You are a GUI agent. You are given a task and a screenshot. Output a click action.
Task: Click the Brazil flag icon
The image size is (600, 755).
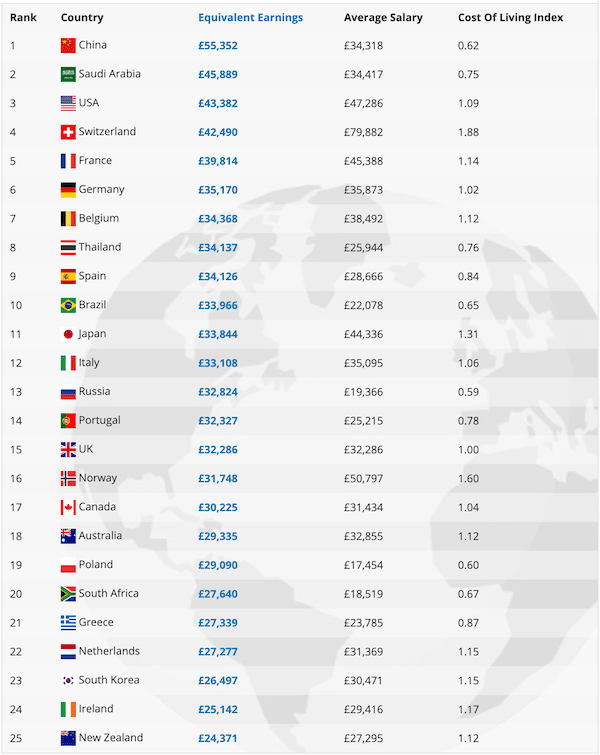(x=68, y=305)
